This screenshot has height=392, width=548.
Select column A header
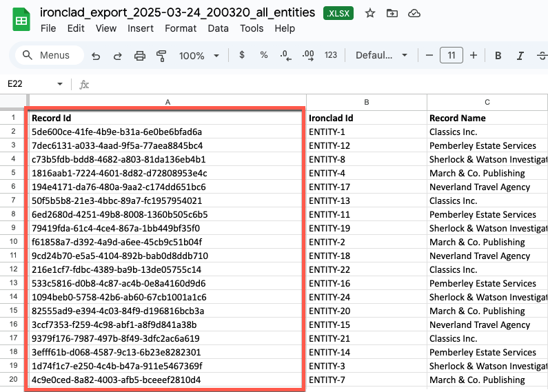[168, 102]
